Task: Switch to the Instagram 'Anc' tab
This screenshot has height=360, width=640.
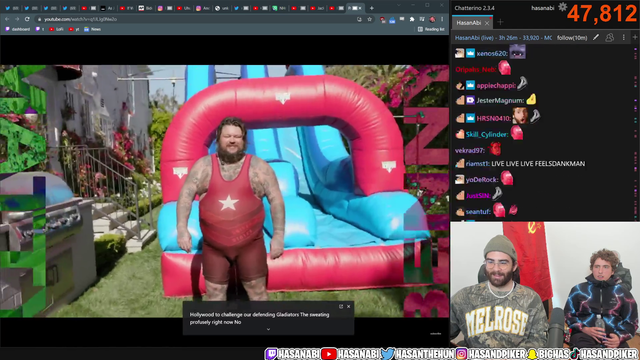Action: (202, 8)
